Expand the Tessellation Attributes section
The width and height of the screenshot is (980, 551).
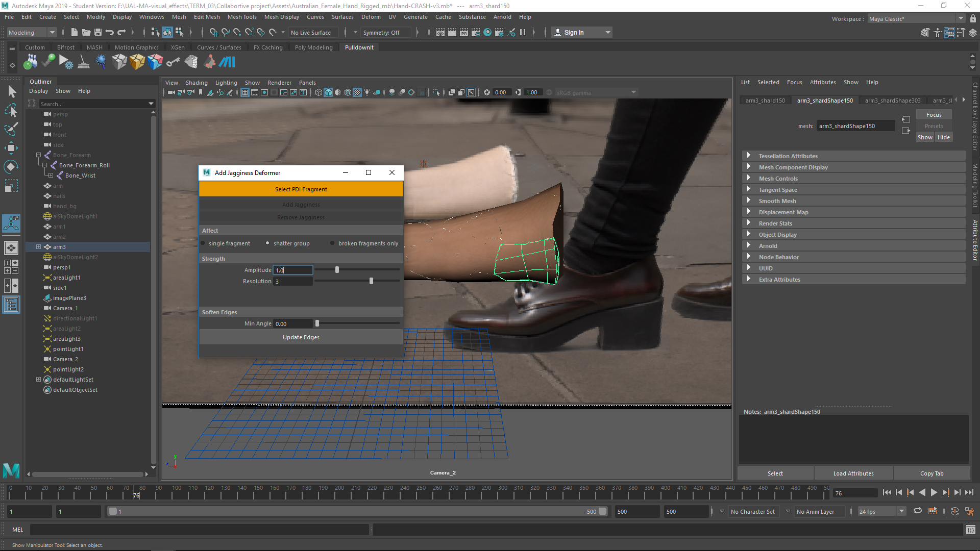click(749, 156)
